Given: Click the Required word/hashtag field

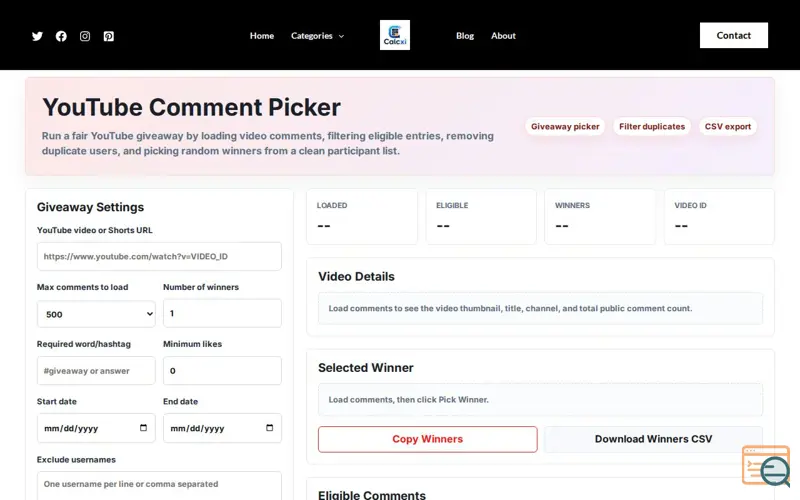Looking at the screenshot, I should click(96, 370).
